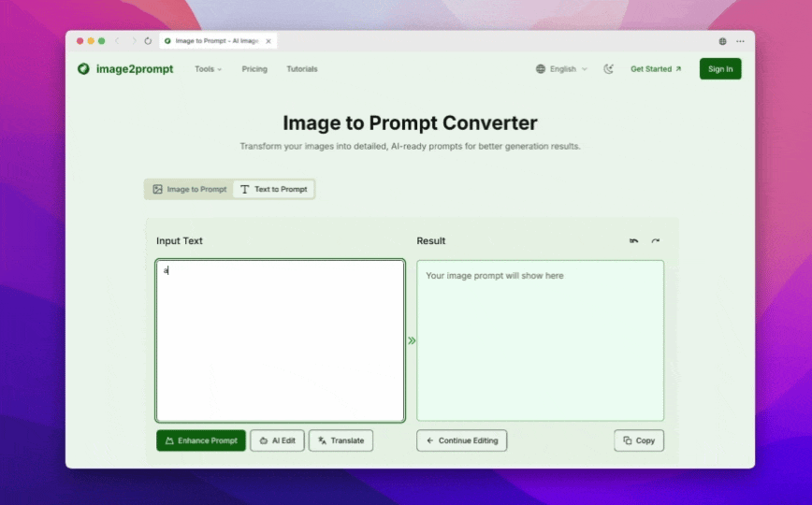Click the double chevron between the panels
Image resolution: width=812 pixels, height=505 pixels.
click(412, 340)
